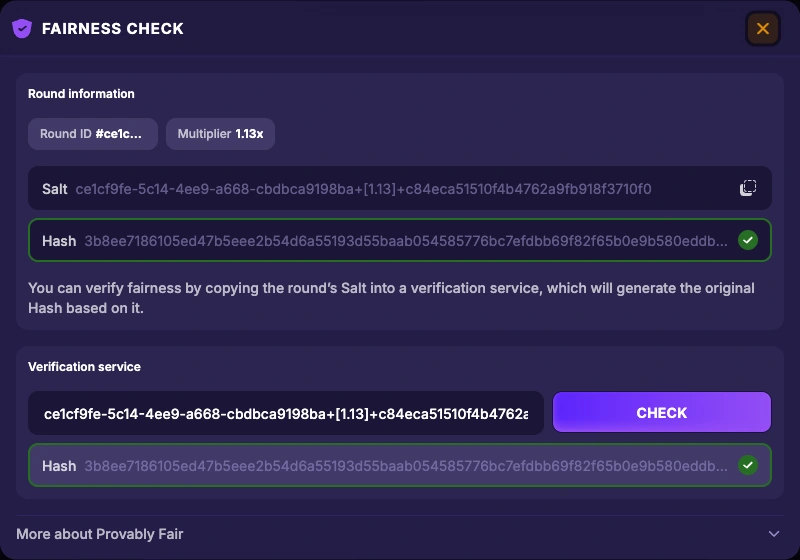Click the Multiplier 1.13x chip
800x560 pixels.
220,134
